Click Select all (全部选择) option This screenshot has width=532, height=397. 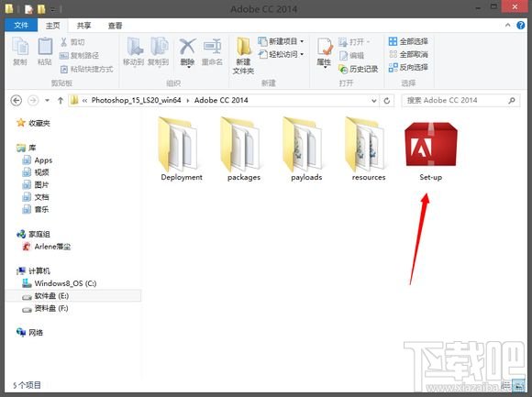click(408, 41)
